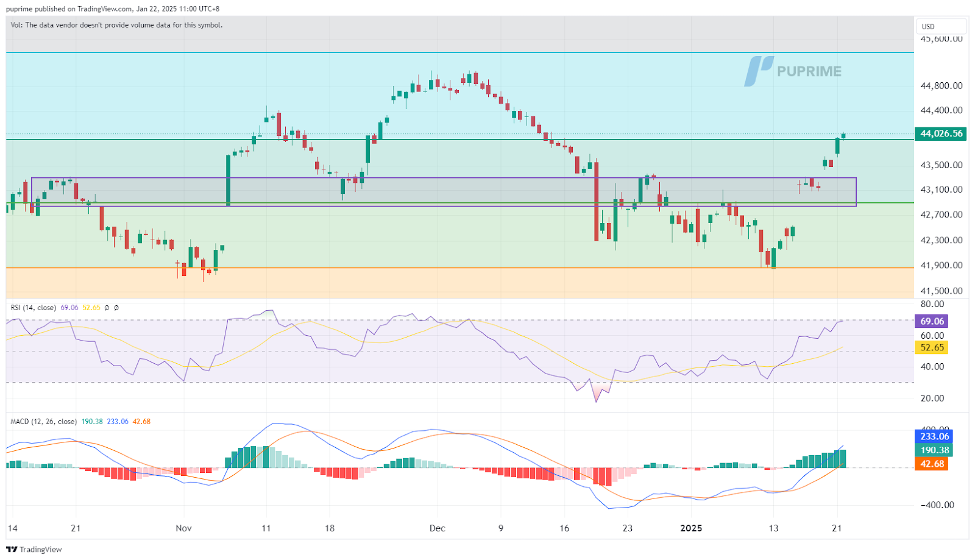Viewport: 975px width, 560px height.
Task: Open the USD currency selector
Action: [941, 26]
